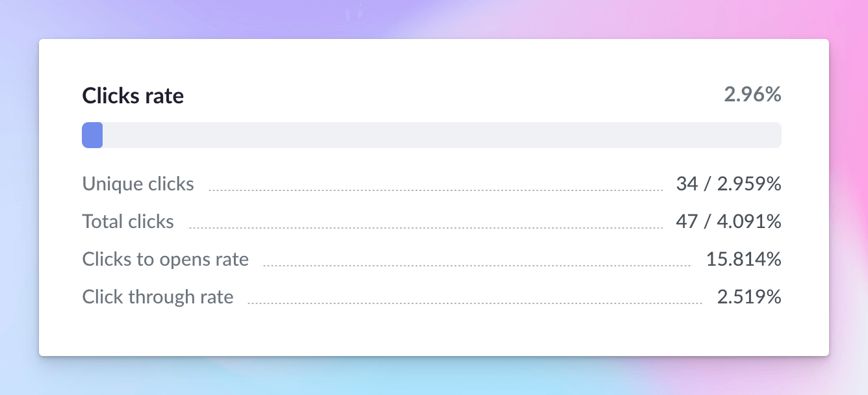Click the filled blue segment of the progress bar
Viewport: 868px width, 395px height.
point(92,134)
